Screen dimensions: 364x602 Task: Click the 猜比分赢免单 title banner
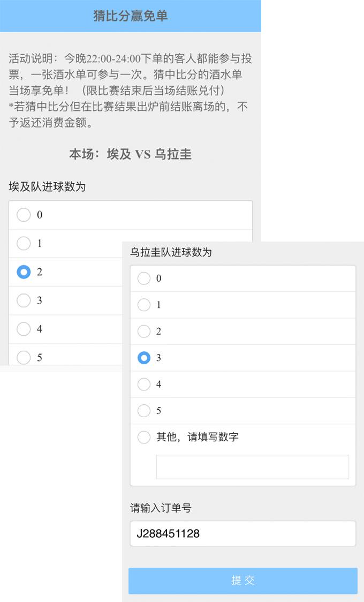point(130,16)
